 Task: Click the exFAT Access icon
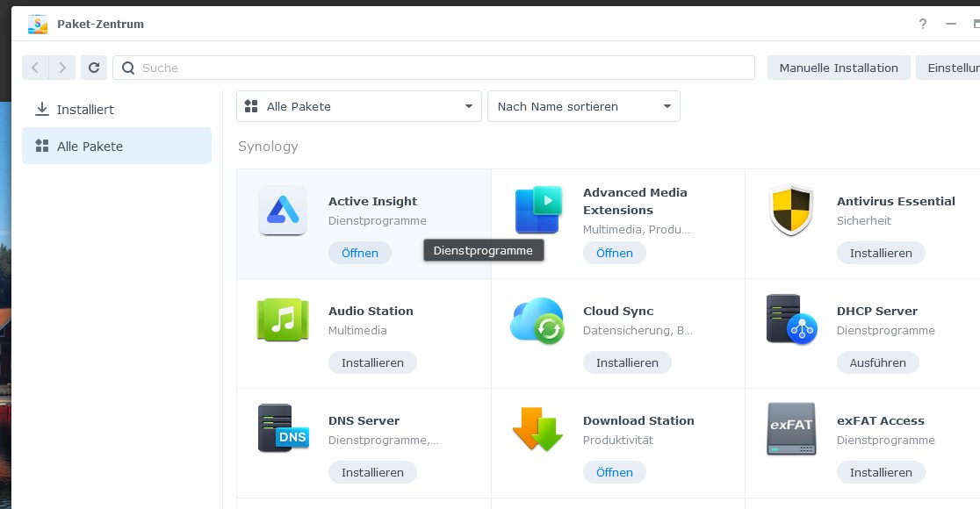tap(791, 429)
